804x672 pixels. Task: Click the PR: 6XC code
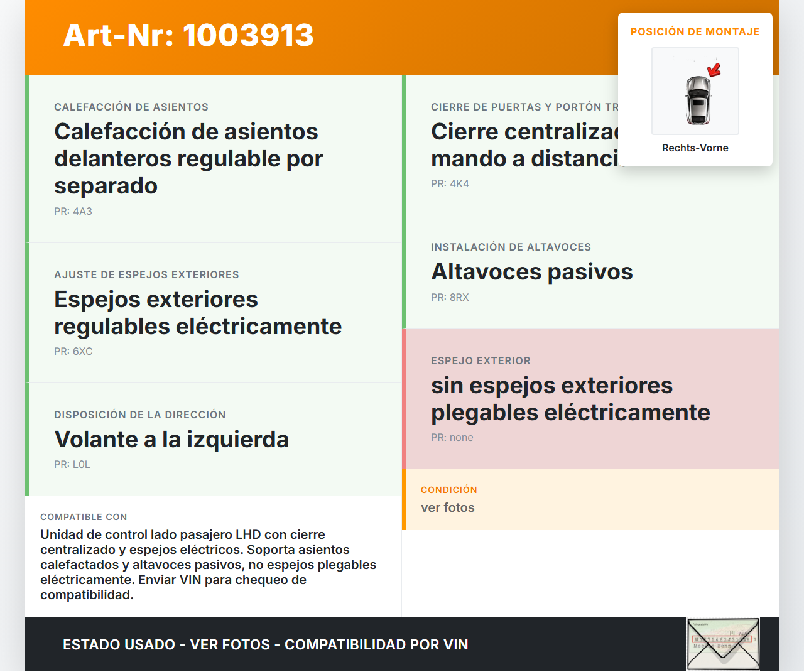[x=73, y=351]
